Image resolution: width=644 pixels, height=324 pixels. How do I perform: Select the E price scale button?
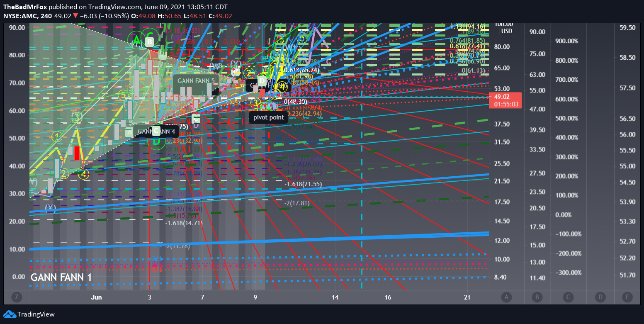(627, 297)
